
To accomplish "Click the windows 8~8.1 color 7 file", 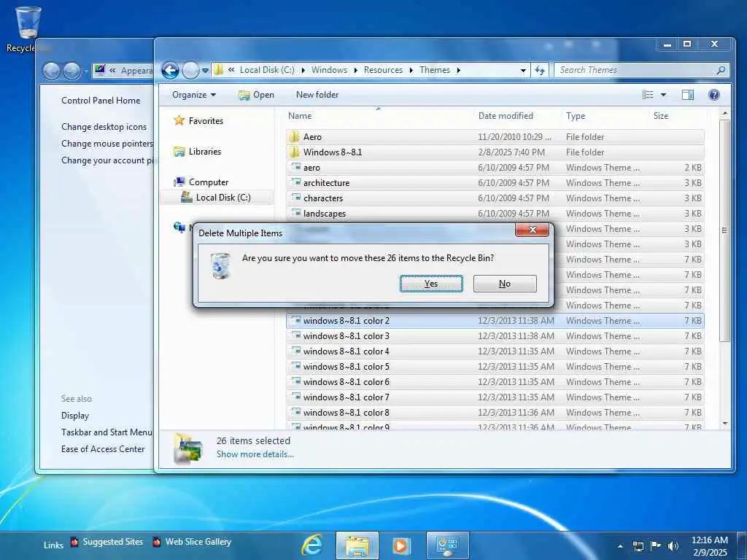I will 495,397.
